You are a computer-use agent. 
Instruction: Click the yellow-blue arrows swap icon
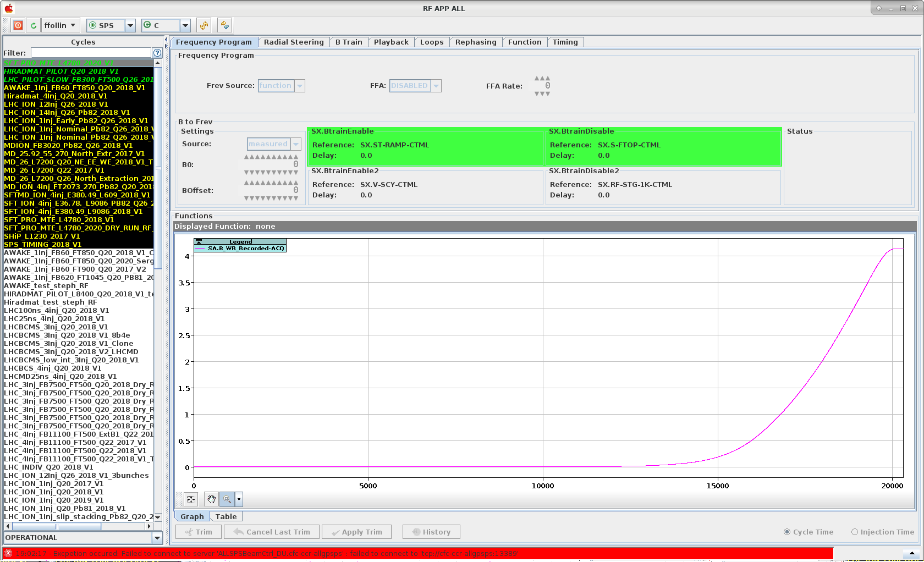(224, 25)
